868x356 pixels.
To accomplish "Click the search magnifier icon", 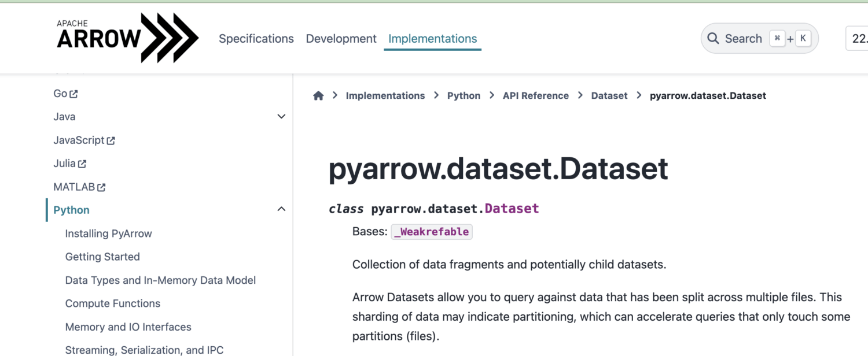I will click(713, 39).
